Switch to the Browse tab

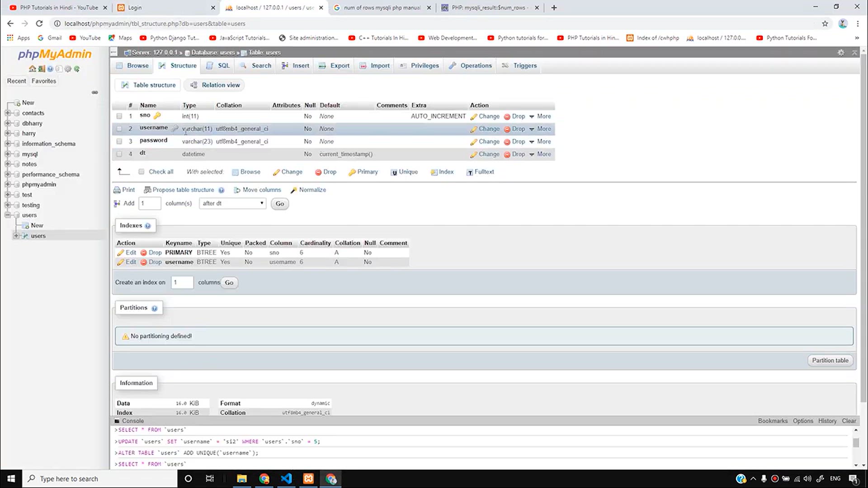[x=132, y=66]
